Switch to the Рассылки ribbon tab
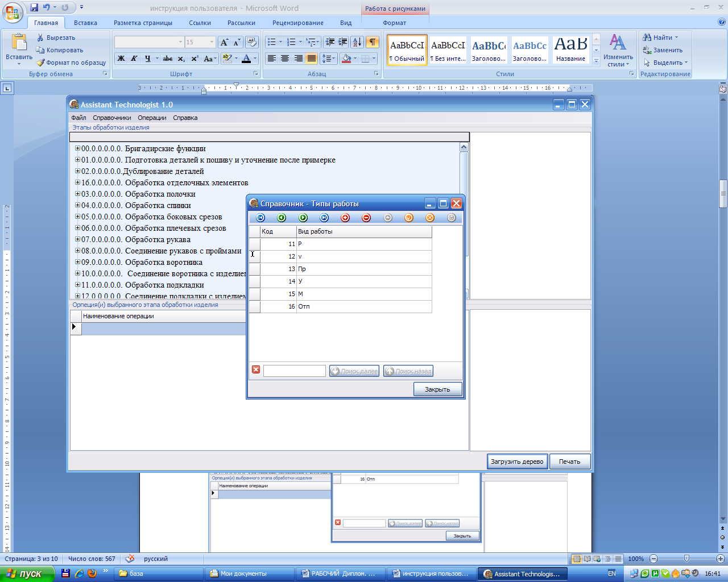728x582 pixels. (x=241, y=23)
